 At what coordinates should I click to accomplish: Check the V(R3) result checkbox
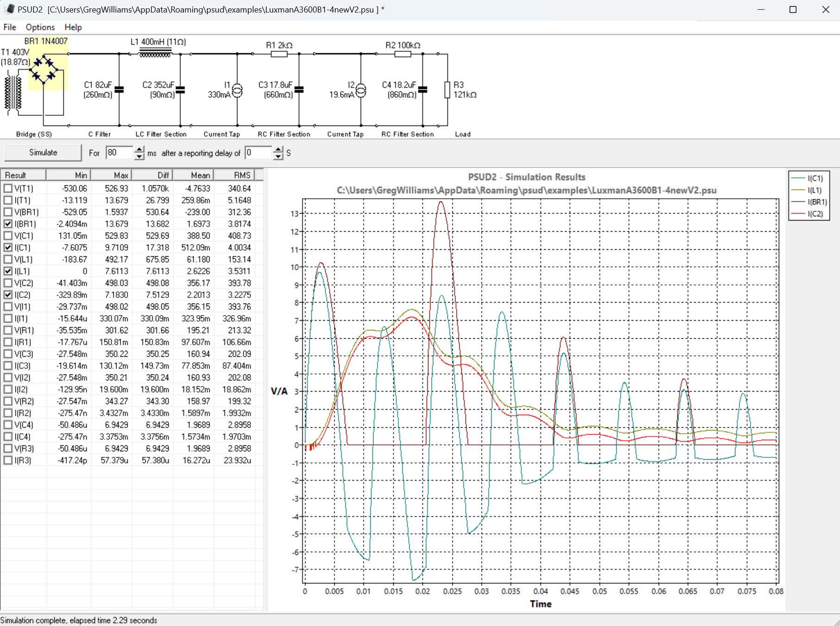[8, 449]
